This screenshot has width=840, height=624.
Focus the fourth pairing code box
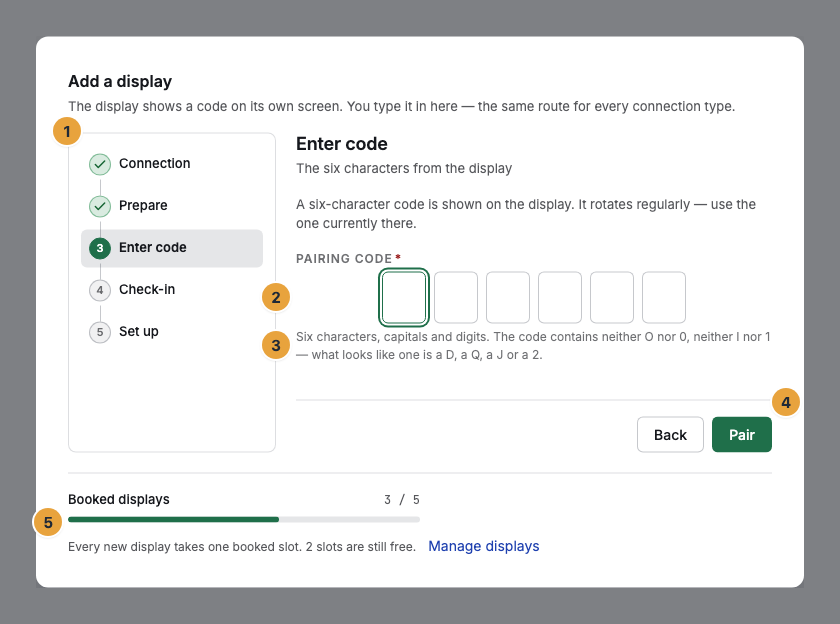[560, 297]
